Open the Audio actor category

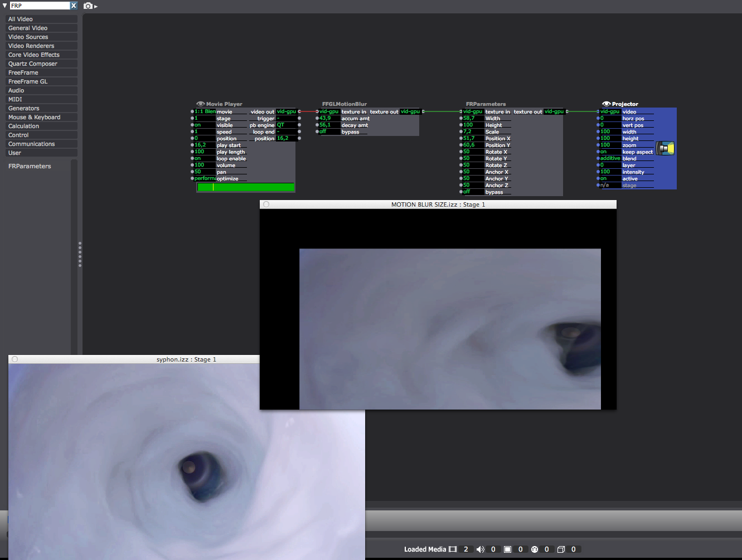click(41, 90)
